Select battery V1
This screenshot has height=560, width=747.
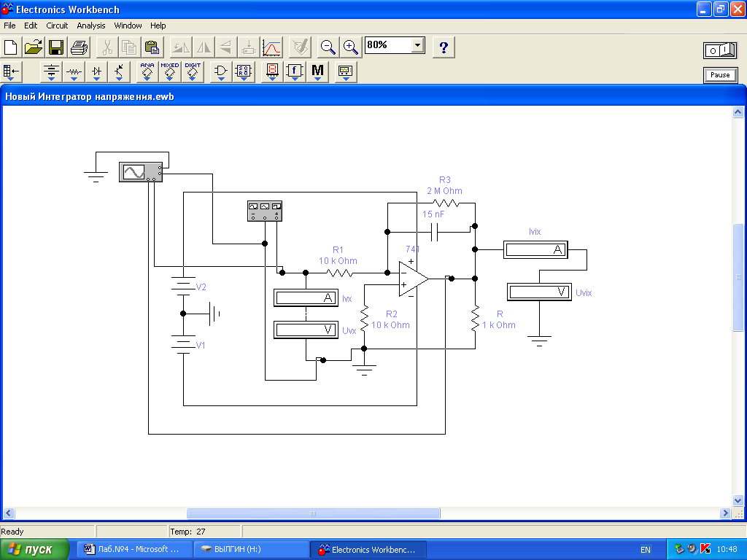pos(183,344)
